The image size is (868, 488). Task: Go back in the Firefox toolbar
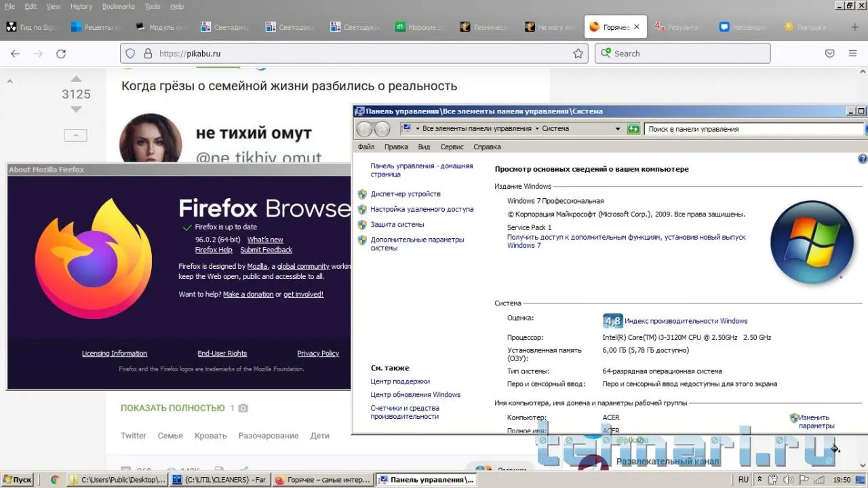pyautogui.click(x=15, y=54)
